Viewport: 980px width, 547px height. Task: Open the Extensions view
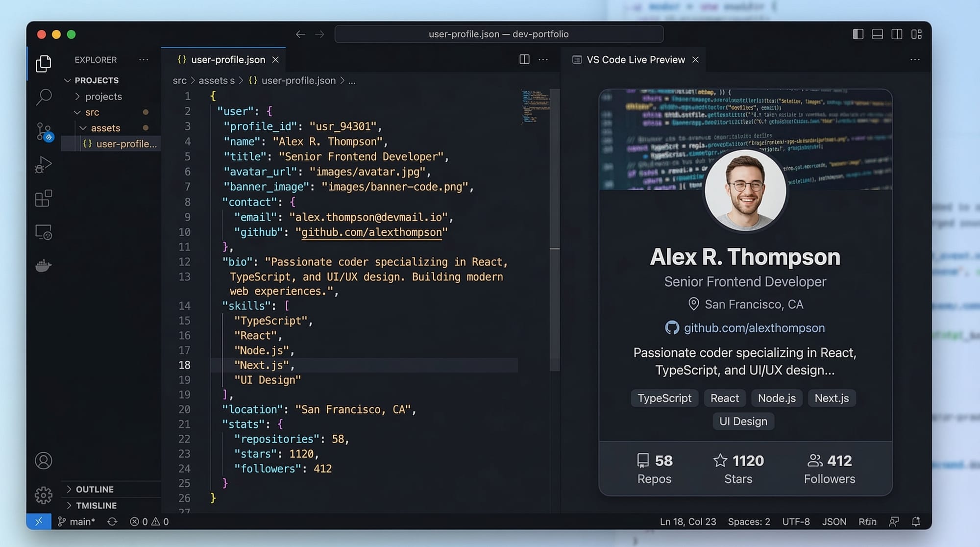[44, 199]
